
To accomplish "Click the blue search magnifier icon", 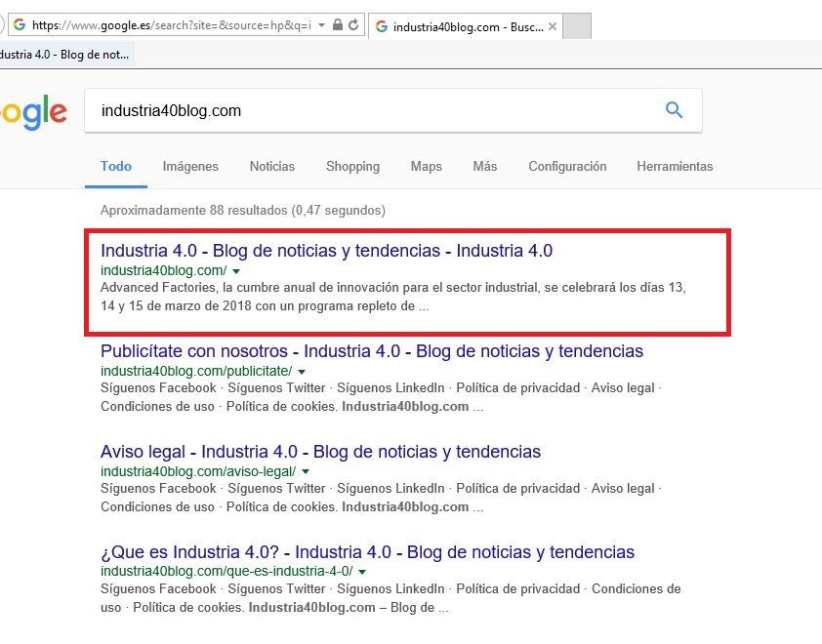I will (x=674, y=110).
